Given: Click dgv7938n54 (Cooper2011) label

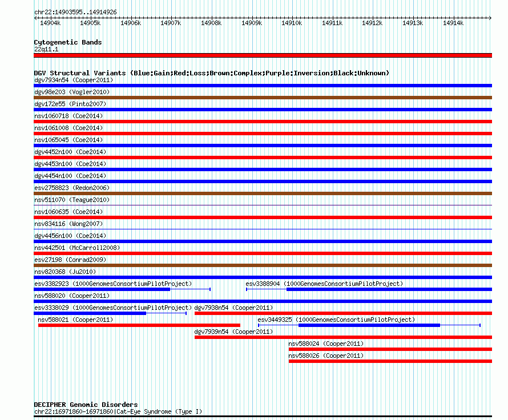Looking at the screenshot, I should click(x=233, y=308).
